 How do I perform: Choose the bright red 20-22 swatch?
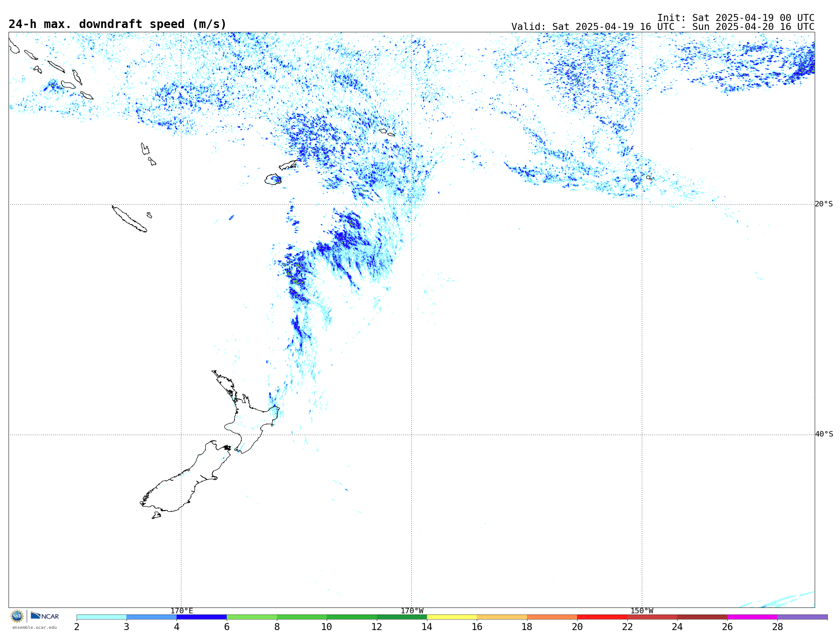pyautogui.click(x=602, y=617)
